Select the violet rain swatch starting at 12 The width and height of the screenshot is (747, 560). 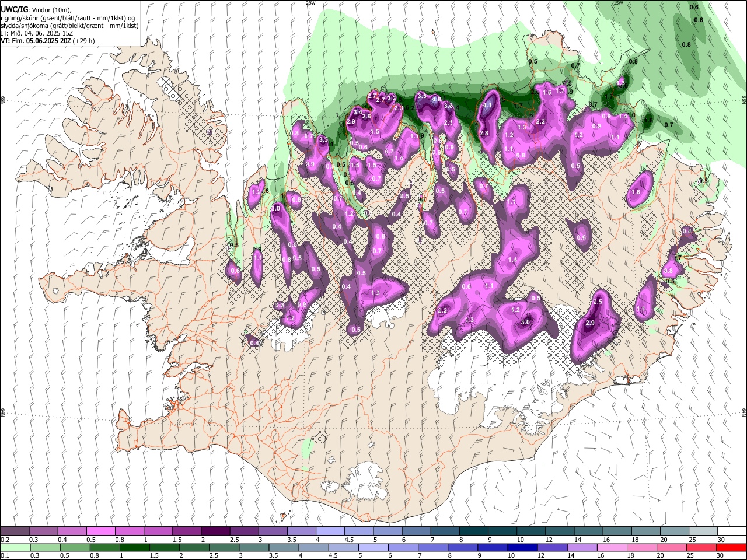(x=553, y=547)
